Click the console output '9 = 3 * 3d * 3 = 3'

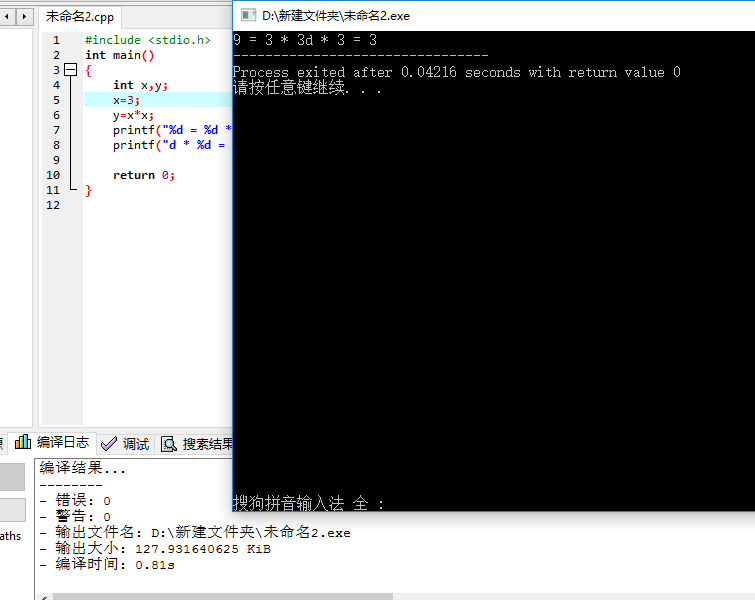pyautogui.click(x=305, y=40)
